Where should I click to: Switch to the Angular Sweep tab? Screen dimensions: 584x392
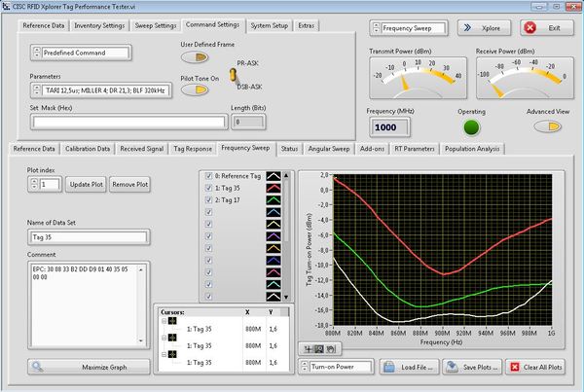(x=329, y=149)
